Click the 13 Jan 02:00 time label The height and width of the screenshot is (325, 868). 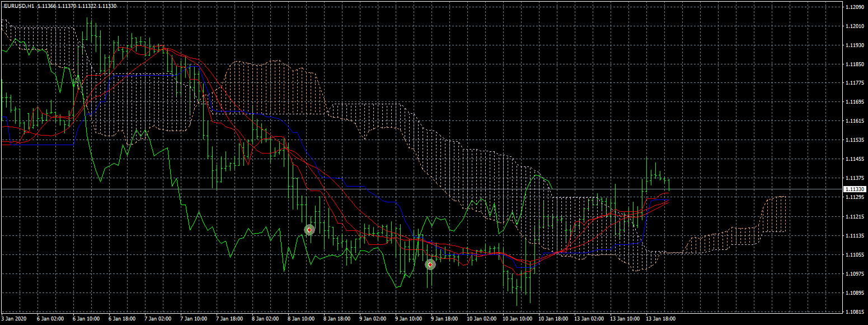[x=589, y=319]
